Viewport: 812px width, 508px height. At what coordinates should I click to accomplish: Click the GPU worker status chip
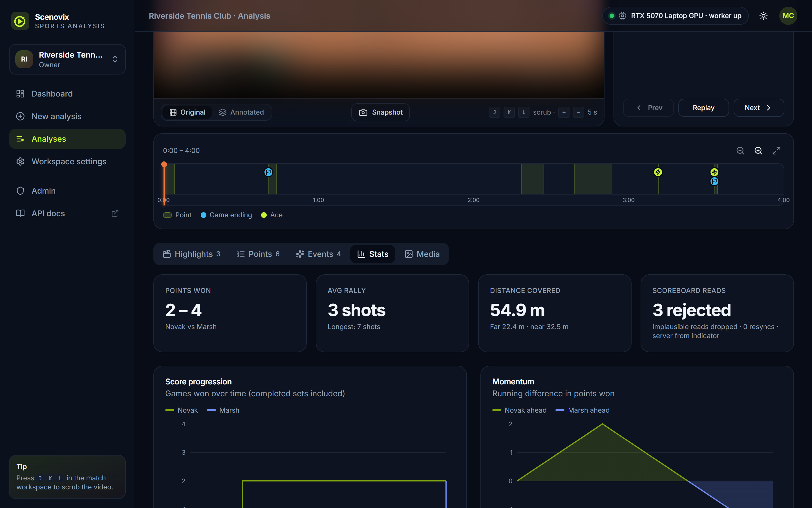click(675, 16)
